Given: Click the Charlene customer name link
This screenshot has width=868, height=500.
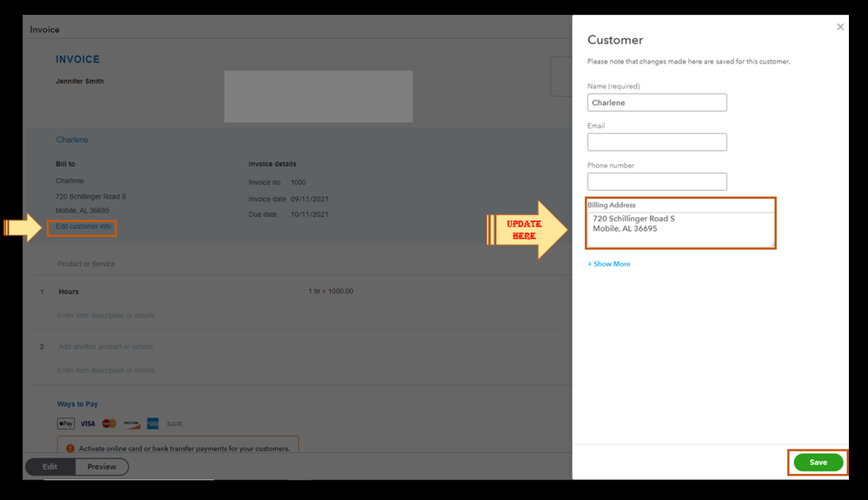Looking at the screenshot, I should [x=72, y=139].
